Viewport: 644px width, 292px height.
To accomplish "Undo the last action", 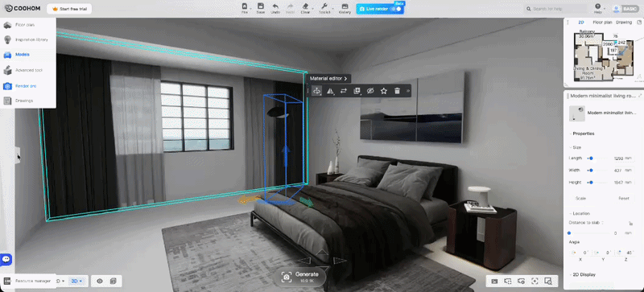I will (x=275, y=8).
